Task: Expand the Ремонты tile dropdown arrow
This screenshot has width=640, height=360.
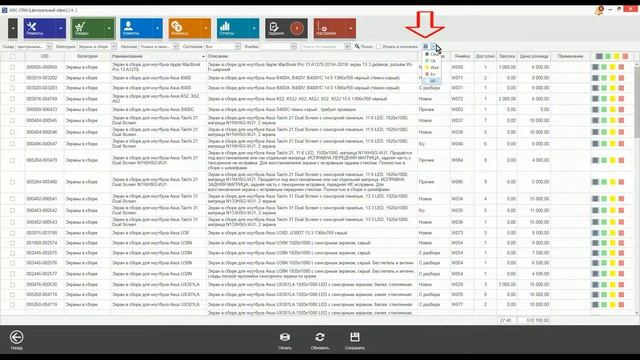Action: point(61,28)
